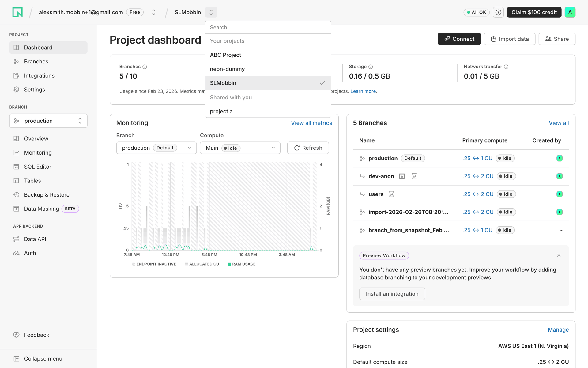Open Integrations in the sidebar
Viewport: 588px width, 368px height.
[x=48, y=76]
